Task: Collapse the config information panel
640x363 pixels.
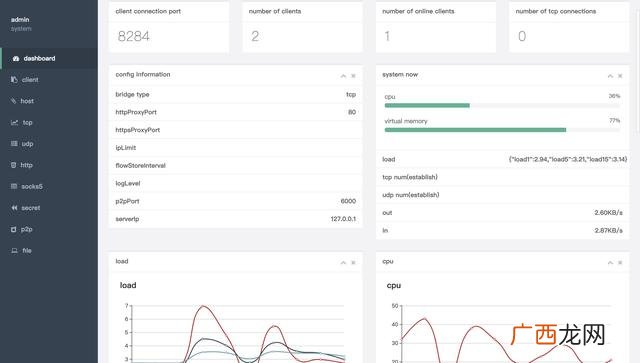Action: (x=343, y=76)
